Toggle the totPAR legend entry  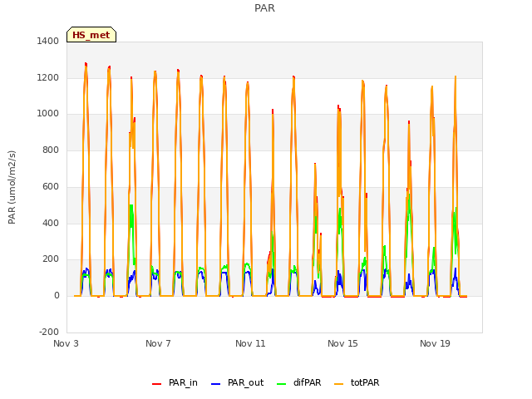357,383
